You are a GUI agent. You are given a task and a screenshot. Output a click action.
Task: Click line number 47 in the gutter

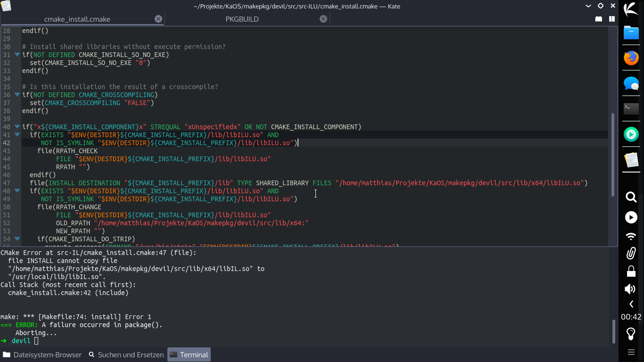point(6,183)
